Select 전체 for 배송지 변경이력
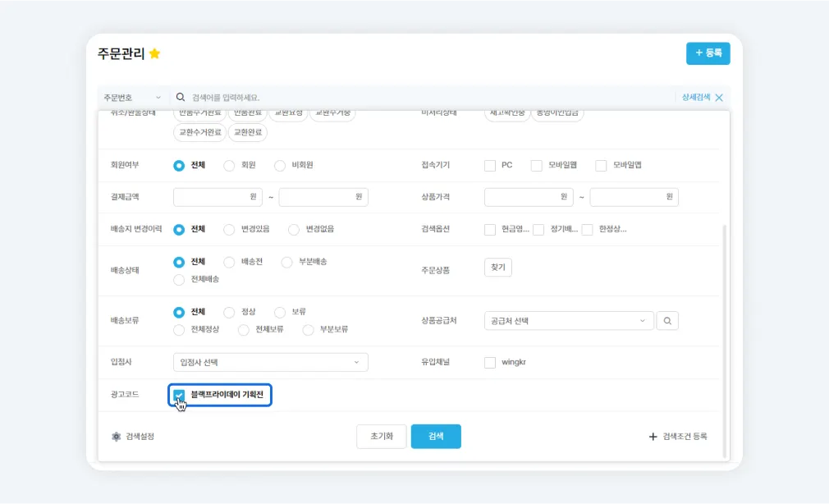 pyautogui.click(x=179, y=230)
